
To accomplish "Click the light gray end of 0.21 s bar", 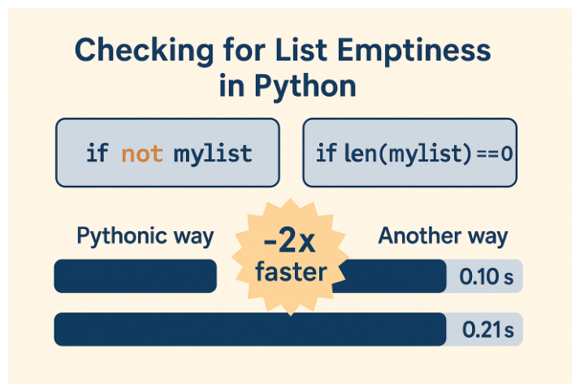I will pyautogui.click(x=485, y=330).
